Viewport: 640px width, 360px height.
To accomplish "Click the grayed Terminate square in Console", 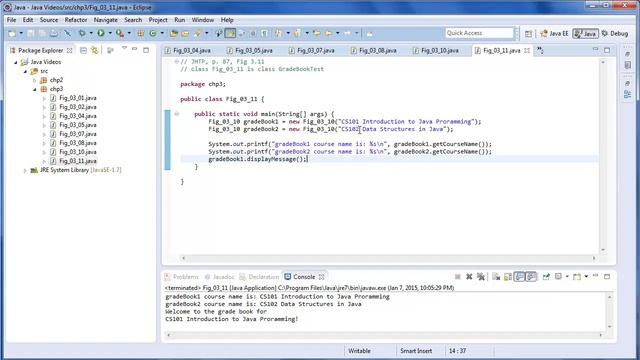I will click(x=458, y=277).
